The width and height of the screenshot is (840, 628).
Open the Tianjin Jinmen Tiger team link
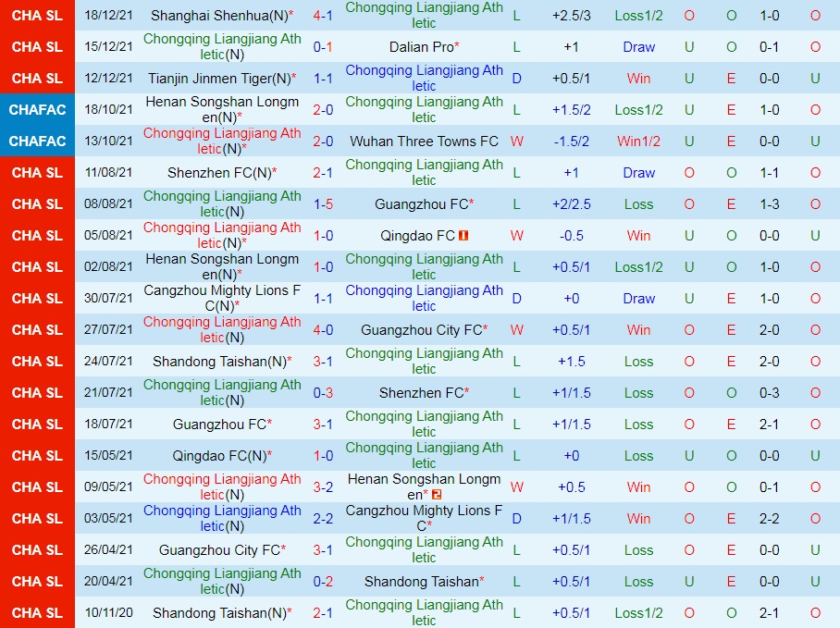[x=222, y=78]
